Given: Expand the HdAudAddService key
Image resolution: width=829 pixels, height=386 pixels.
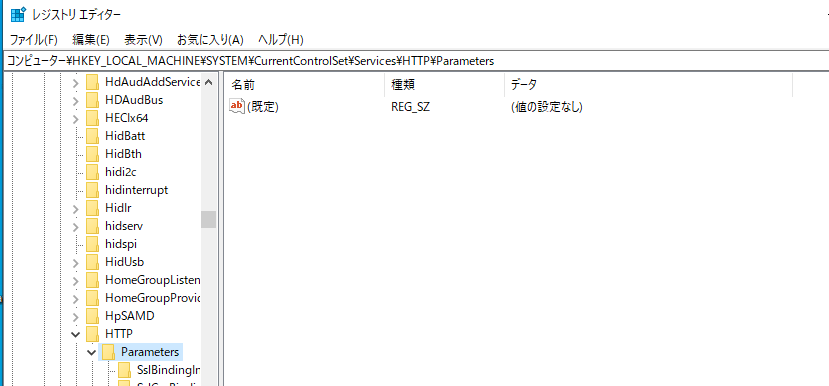Looking at the screenshot, I should coord(76,82).
